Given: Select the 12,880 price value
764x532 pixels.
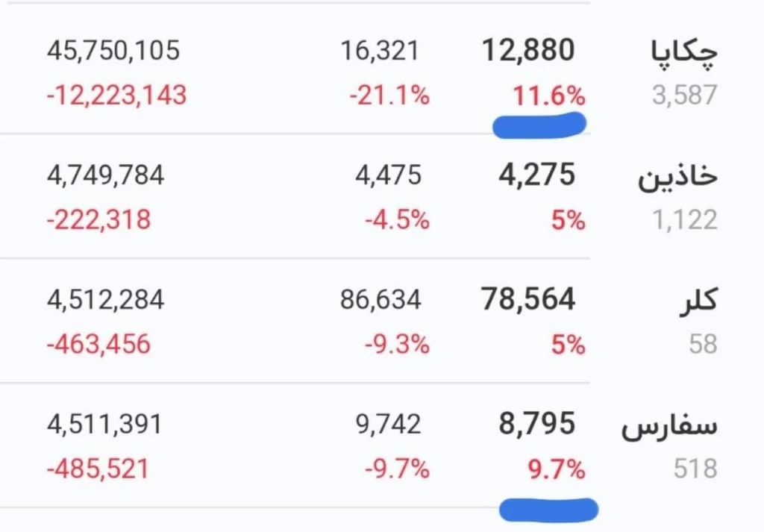Looking at the screenshot, I should pos(528,50).
